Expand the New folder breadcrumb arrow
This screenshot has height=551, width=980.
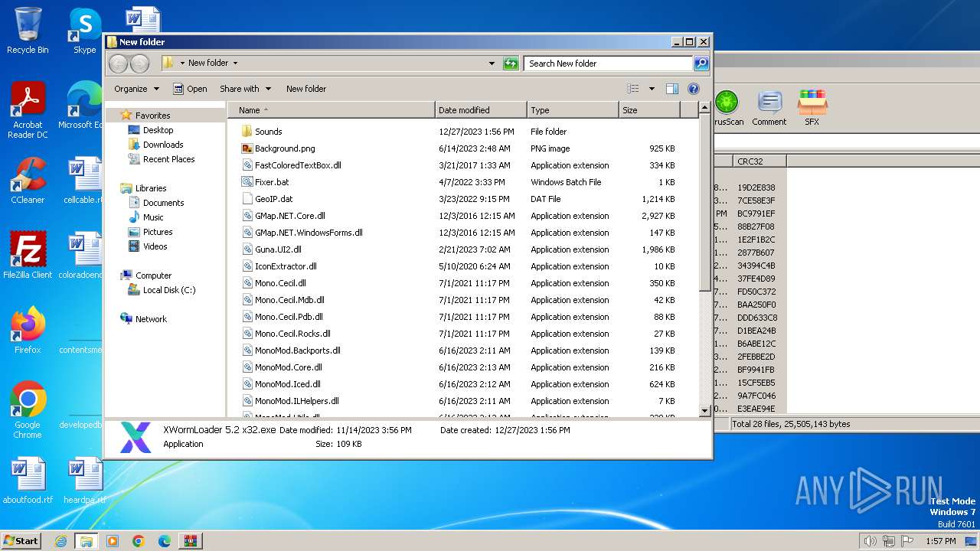tap(235, 64)
